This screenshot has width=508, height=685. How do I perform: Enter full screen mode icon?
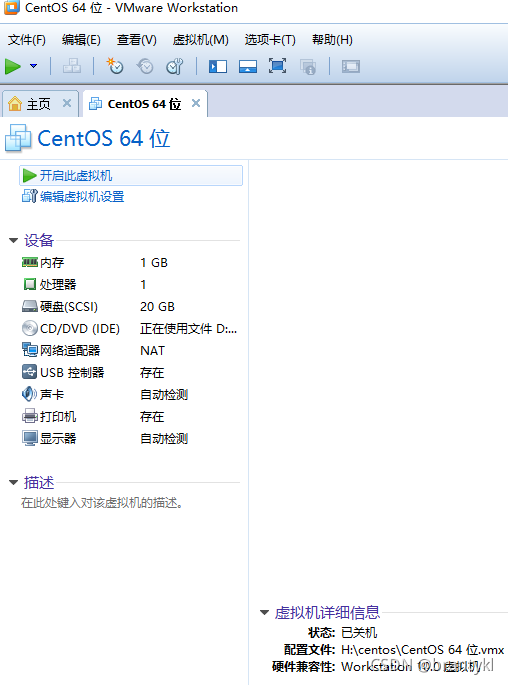(x=277, y=66)
